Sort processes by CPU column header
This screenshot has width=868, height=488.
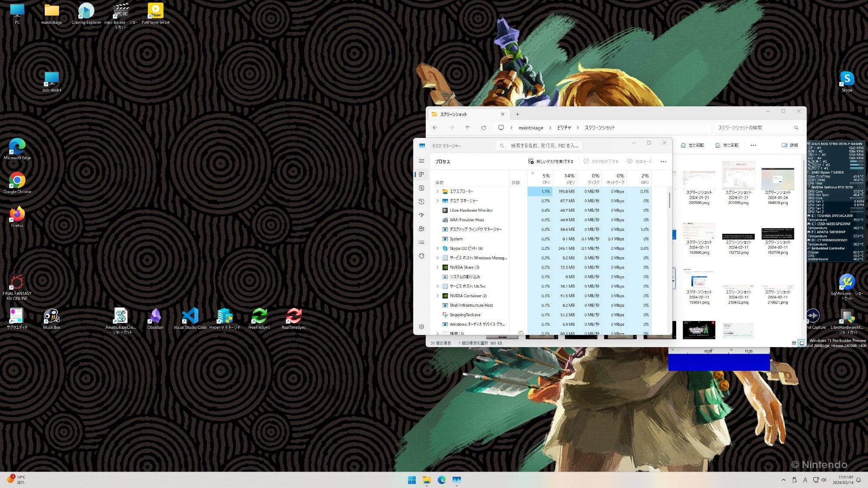point(539,179)
